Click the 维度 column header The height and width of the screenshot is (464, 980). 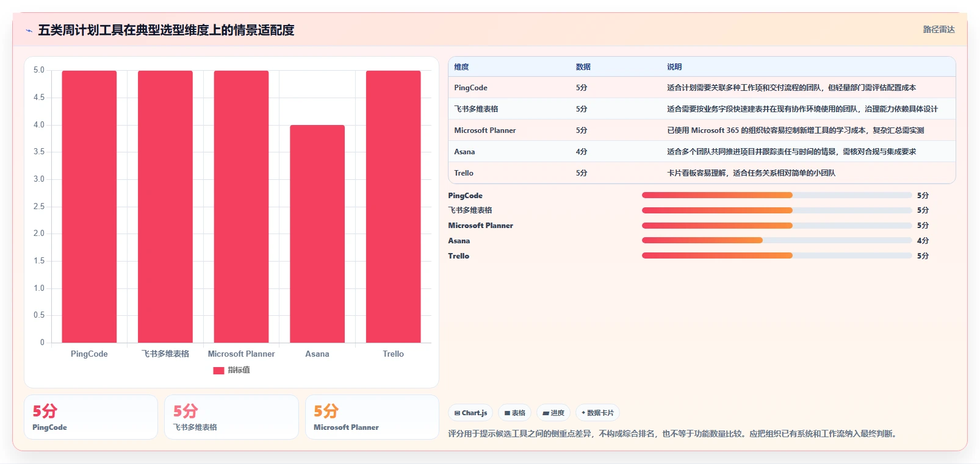click(x=461, y=67)
